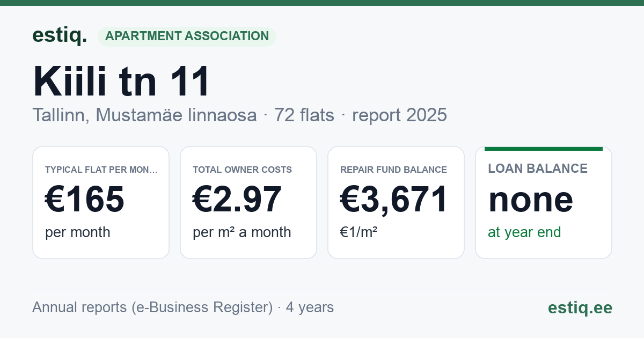Click the REPAIR FUND BALANCE label
The image size is (644, 338).
393,170
